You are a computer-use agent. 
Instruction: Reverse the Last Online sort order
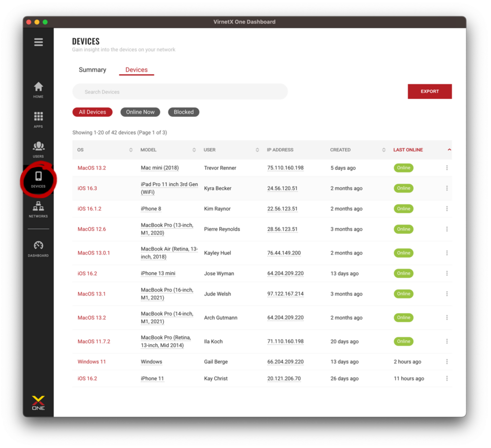[x=449, y=150]
